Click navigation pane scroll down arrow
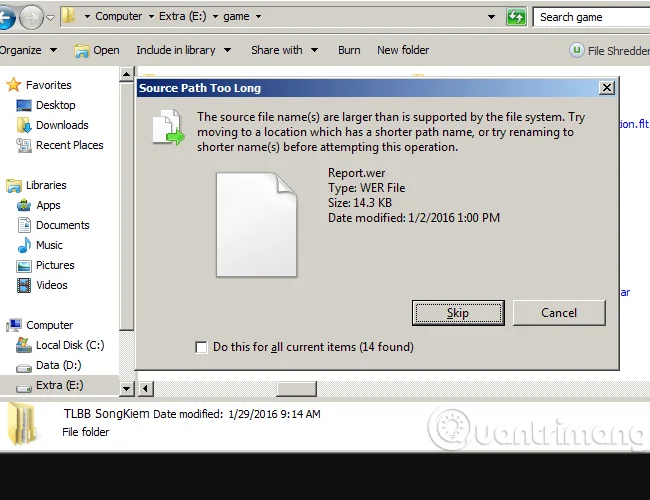650x500 pixels. coord(126,389)
